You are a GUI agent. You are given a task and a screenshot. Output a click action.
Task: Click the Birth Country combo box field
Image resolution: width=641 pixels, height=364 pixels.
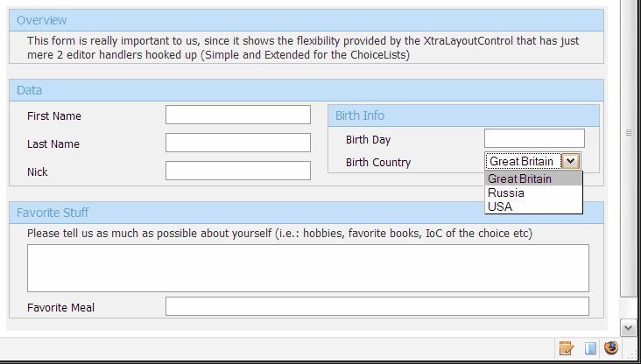[532, 161]
